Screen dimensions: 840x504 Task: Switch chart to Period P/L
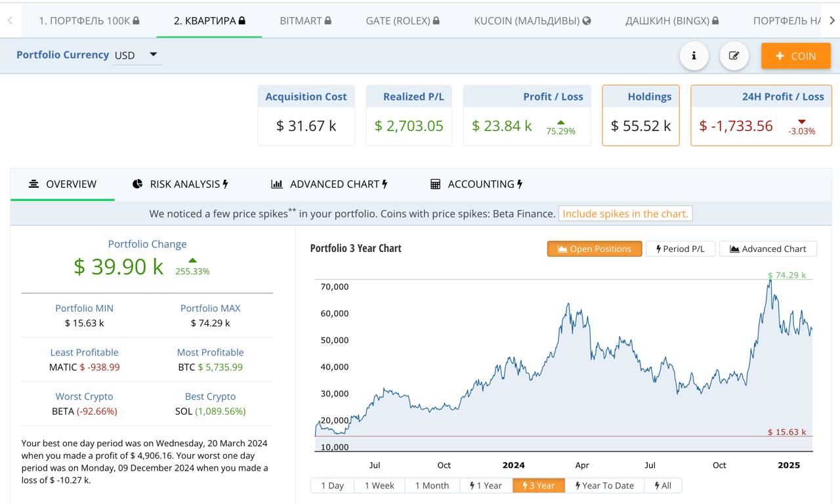[681, 249]
